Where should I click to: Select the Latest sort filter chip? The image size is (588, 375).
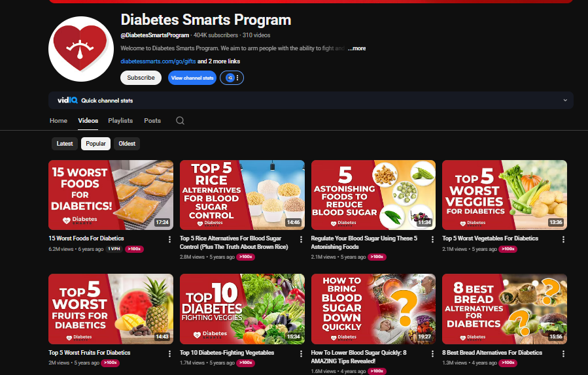coord(65,144)
